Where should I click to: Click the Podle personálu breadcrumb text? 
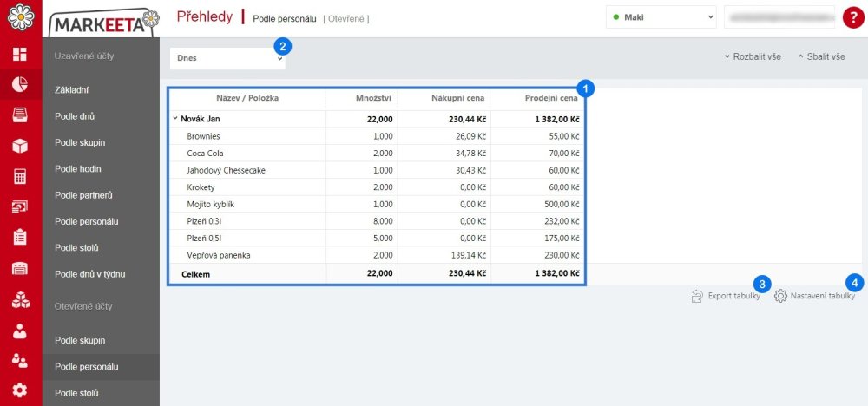[285, 19]
